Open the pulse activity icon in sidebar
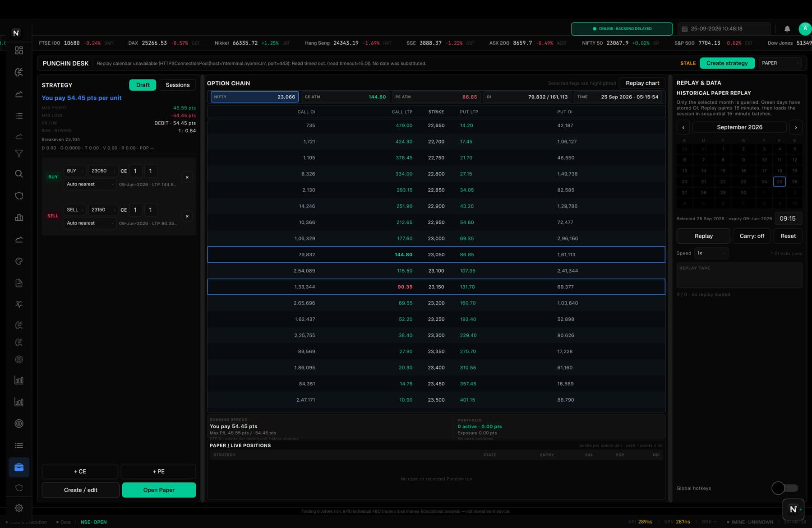This screenshot has width=812, height=528. click(19, 305)
